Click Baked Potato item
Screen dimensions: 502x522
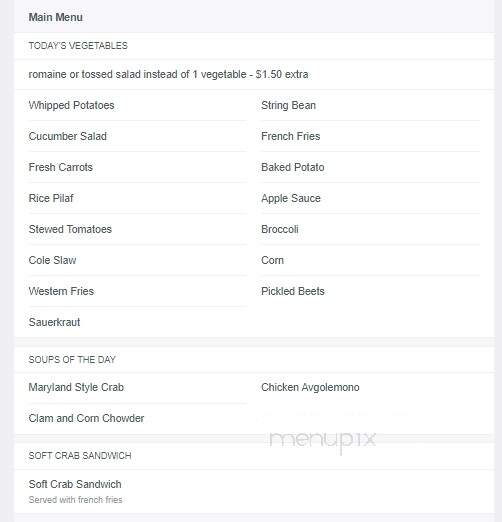(293, 167)
